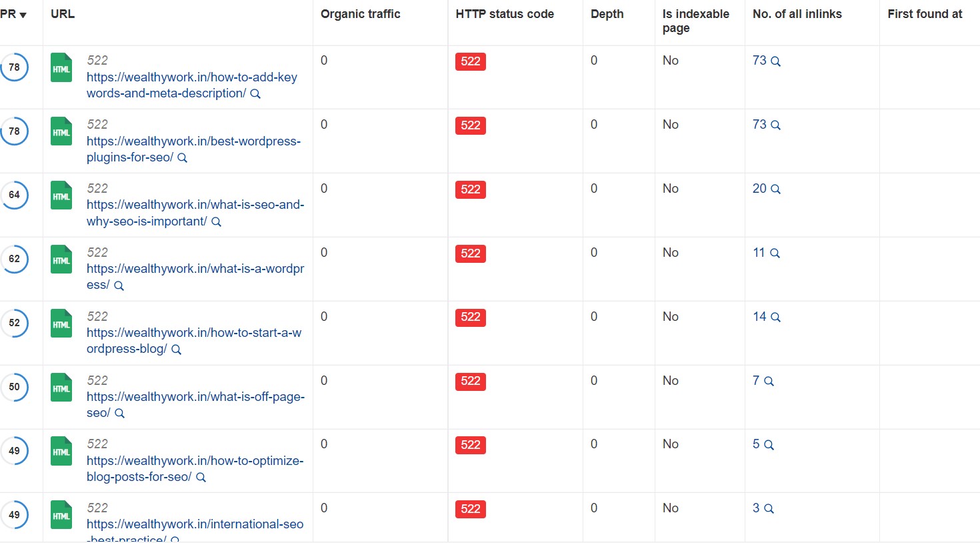Viewport: 980px width, 543px height.
Task: Sort by PR column dropdown arrow
Action: [23, 15]
